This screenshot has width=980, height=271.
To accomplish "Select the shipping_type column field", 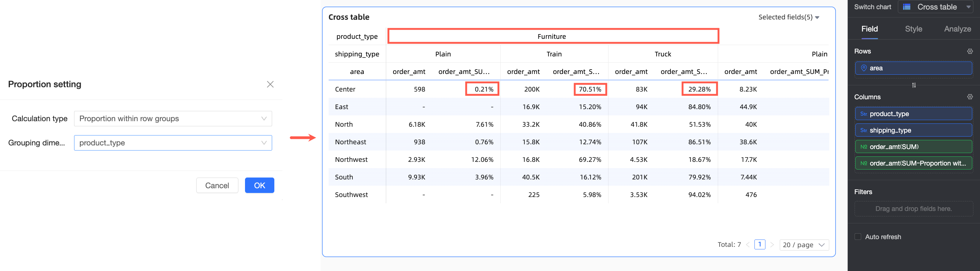I will (913, 130).
